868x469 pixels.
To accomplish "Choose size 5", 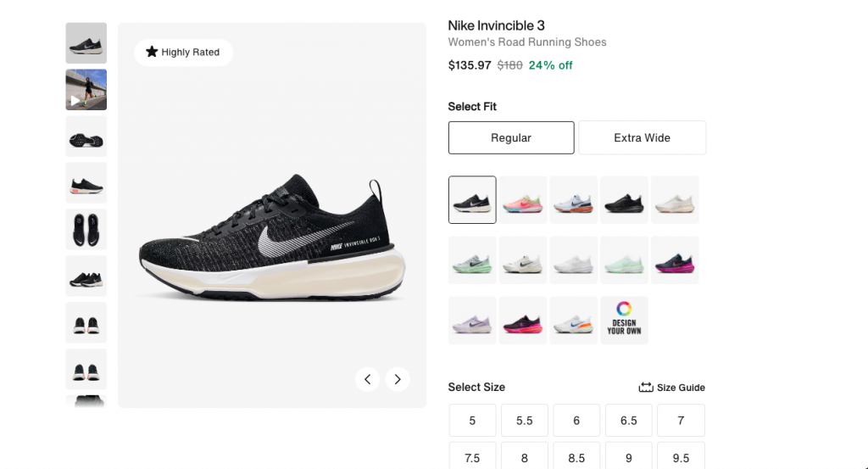I will (x=472, y=421).
